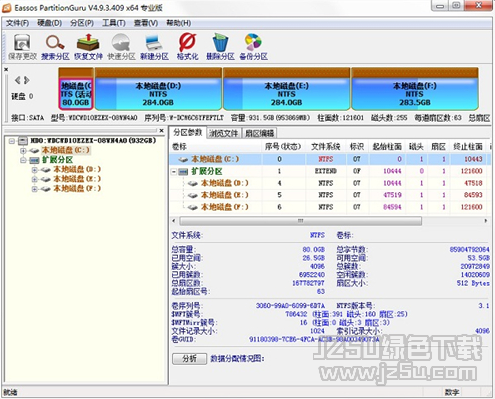Click Delete Partition (删除分区) trash icon

point(220,47)
